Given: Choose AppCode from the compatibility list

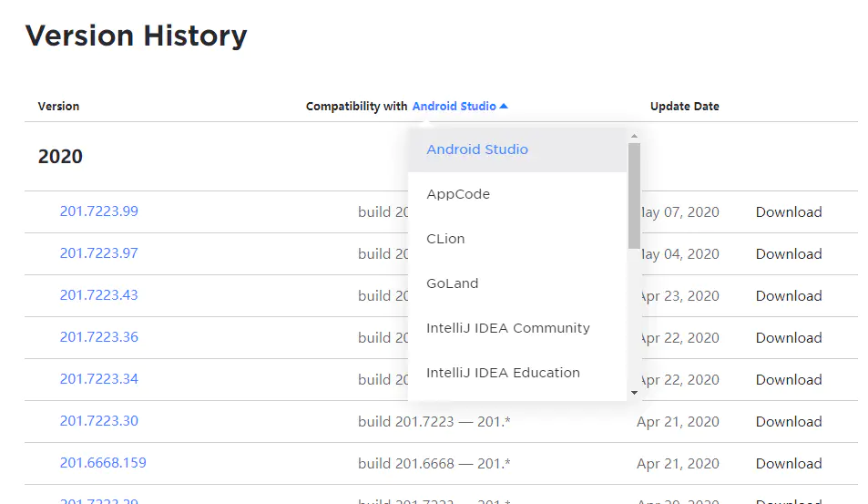Looking at the screenshot, I should 458,194.
